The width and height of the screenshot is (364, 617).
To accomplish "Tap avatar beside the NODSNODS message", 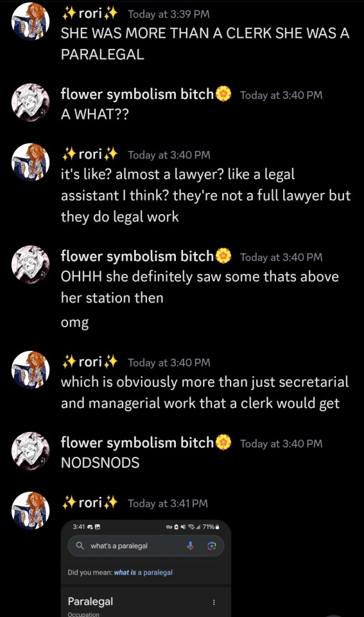I will [31, 450].
